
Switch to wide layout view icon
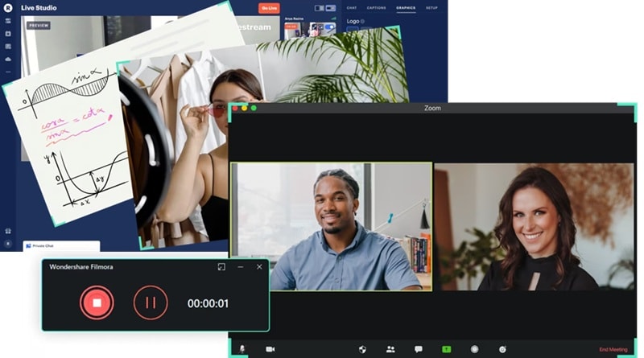tap(331, 8)
